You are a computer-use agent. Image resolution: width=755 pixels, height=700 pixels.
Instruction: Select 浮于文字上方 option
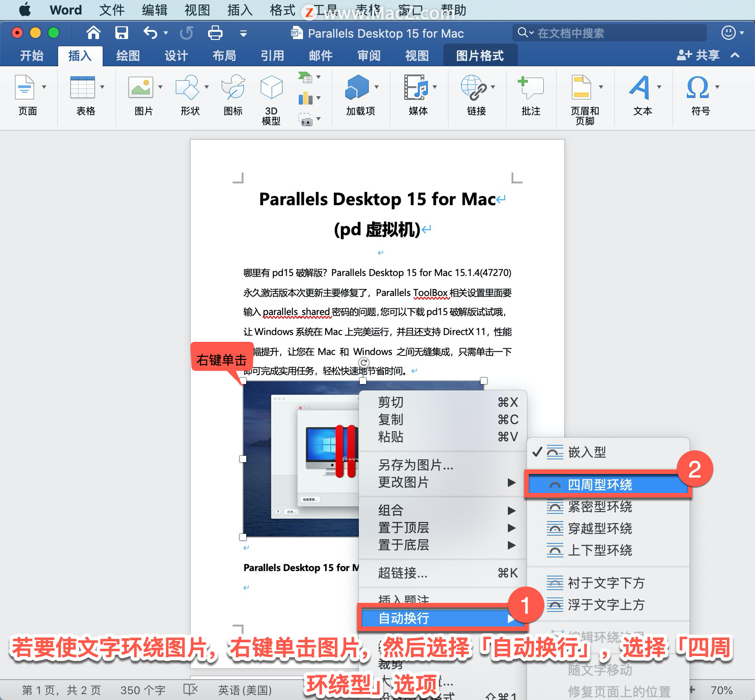point(608,605)
